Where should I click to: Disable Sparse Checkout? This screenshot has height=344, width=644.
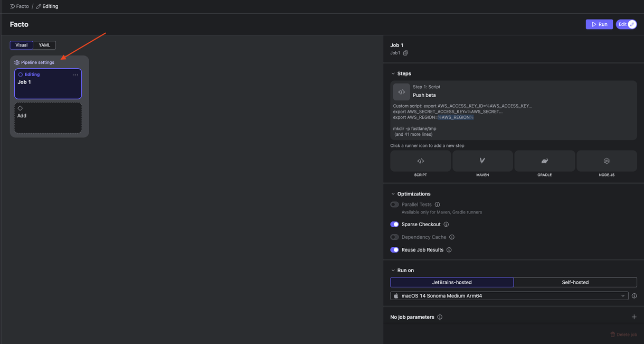point(394,225)
